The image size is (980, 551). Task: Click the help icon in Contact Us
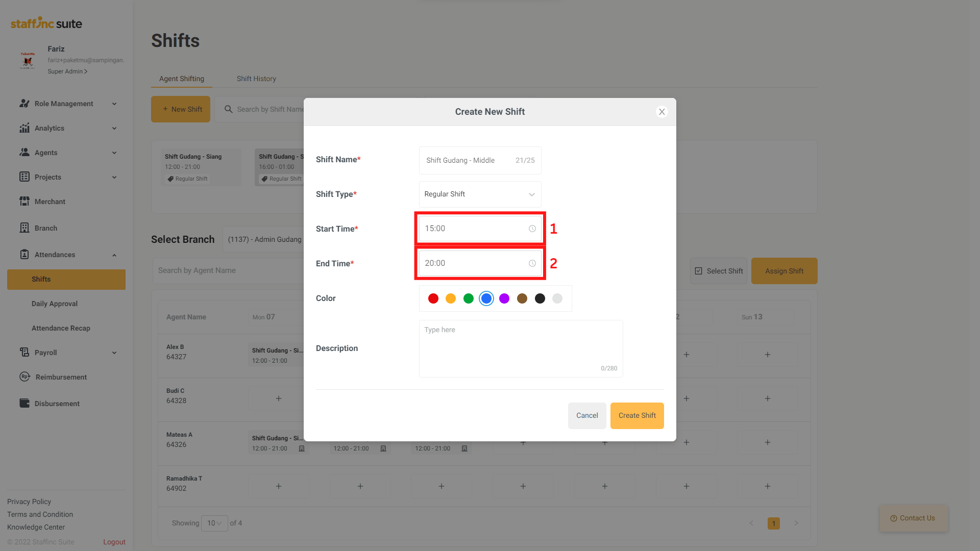894,518
